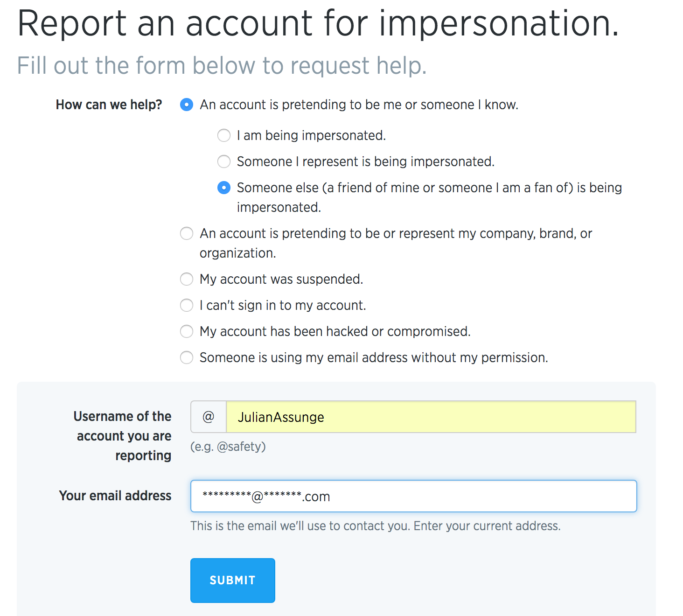Select 'I can't sign in to my account'
The image size is (683, 616).
187,305
